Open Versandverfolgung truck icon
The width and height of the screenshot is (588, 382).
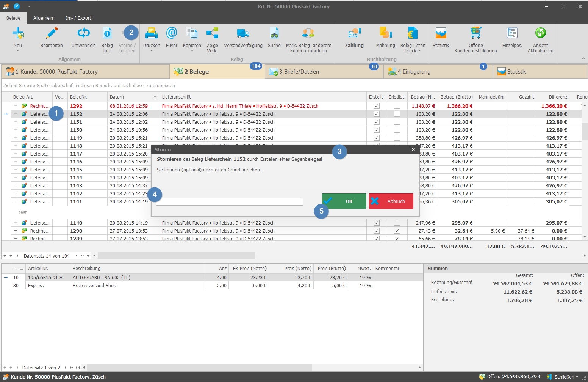[243, 33]
